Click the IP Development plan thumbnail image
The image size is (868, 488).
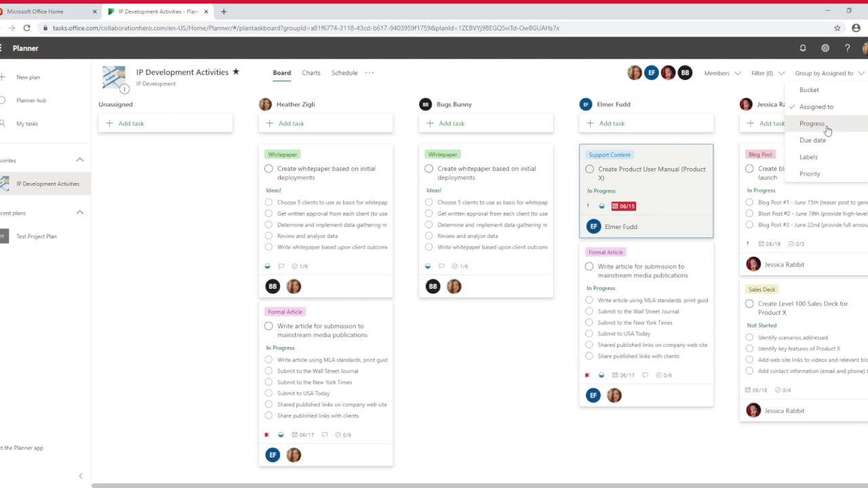click(x=114, y=77)
